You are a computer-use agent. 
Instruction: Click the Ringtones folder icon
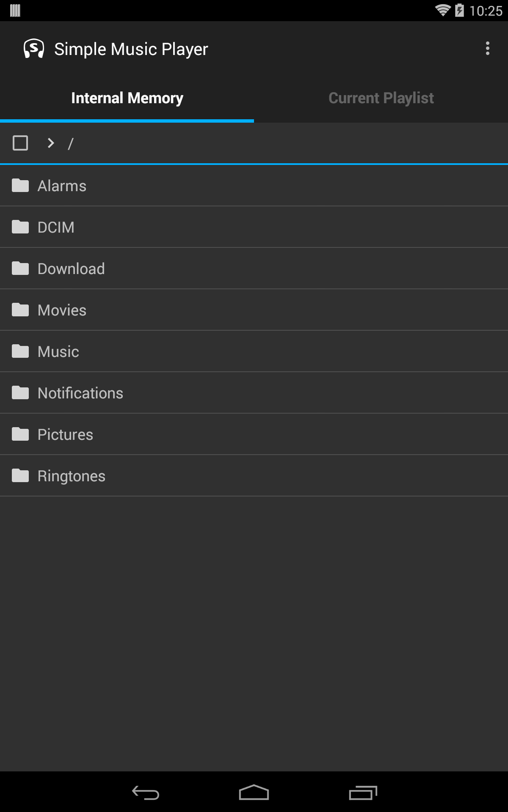click(20, 475)
